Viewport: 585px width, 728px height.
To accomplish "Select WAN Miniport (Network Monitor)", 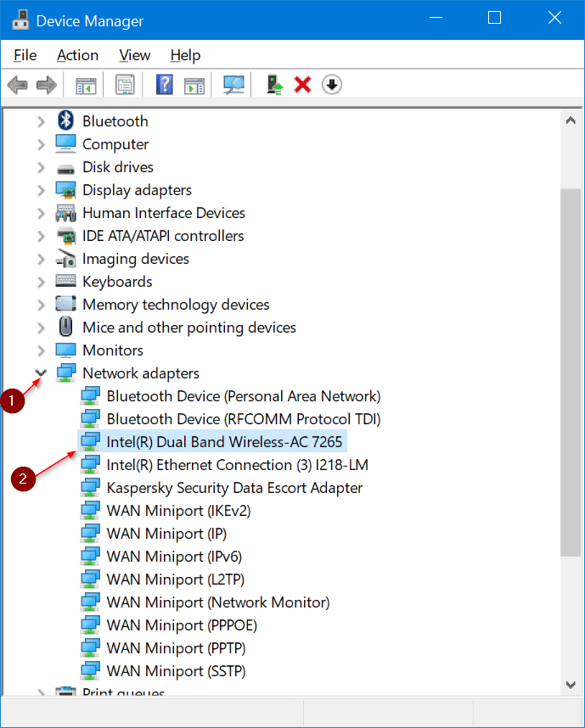I will (218, 602).
